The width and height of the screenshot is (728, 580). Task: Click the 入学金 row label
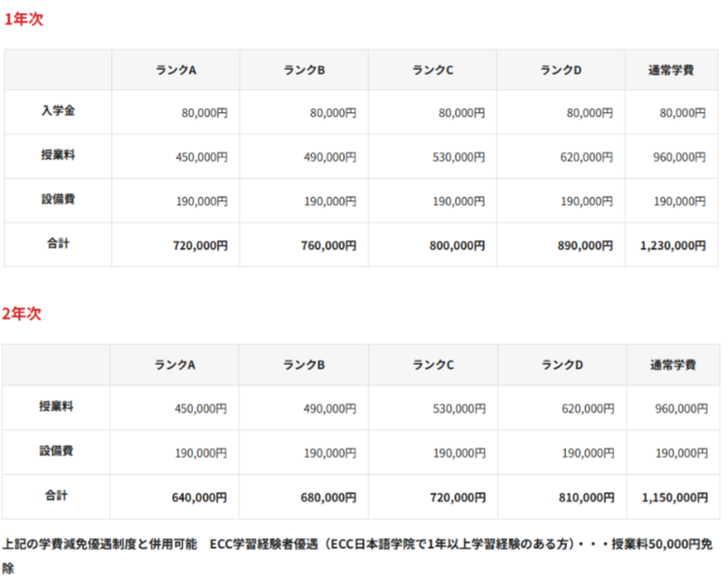(57, 112)
